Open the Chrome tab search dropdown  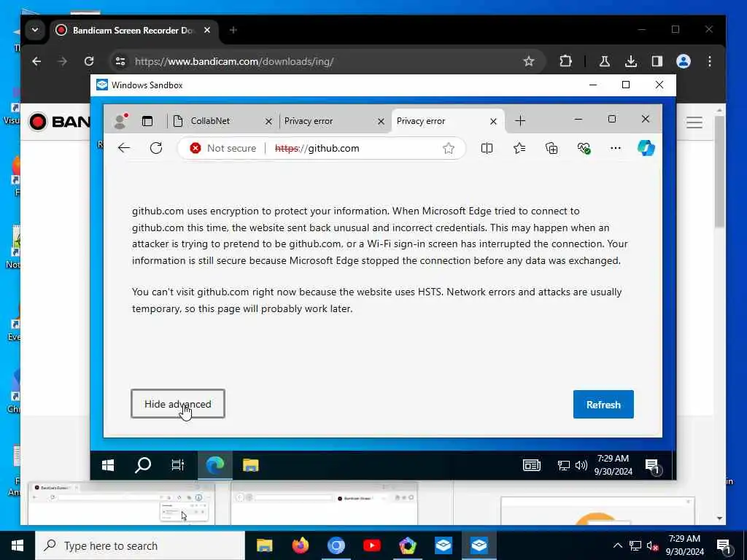click(x=35, y=30)
